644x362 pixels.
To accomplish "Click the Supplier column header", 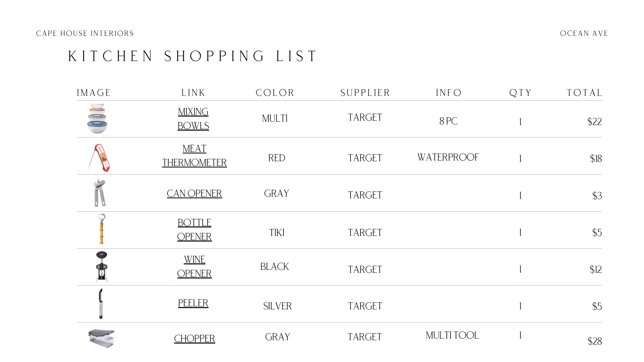I will 365,93.
